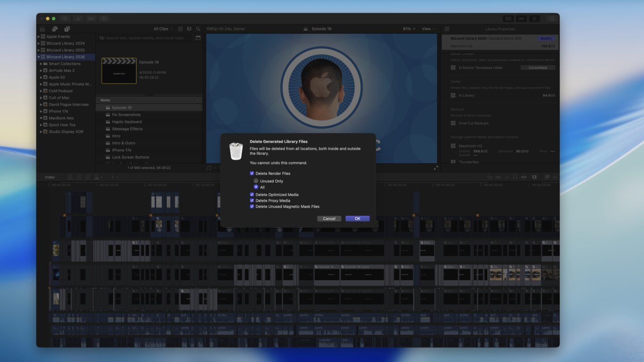Click the new library circle toolbar icon
Screen dimensions: 644x362
(65, 19)
